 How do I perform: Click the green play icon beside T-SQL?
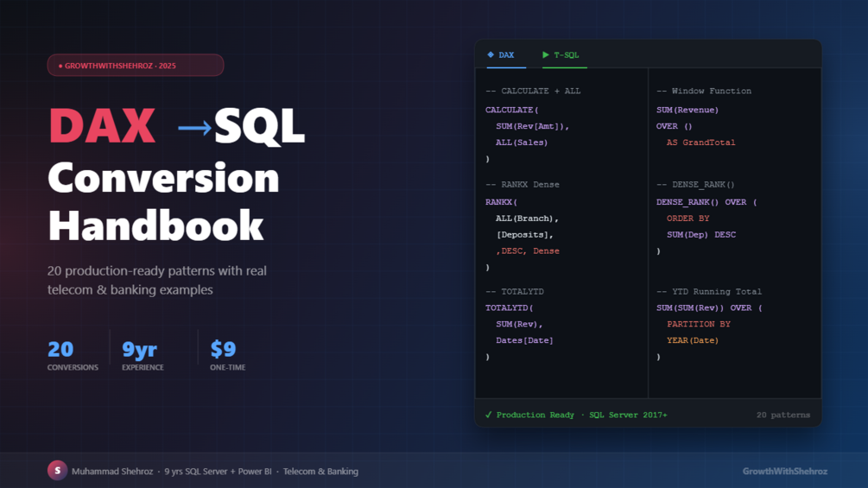[x=546, y=54]
